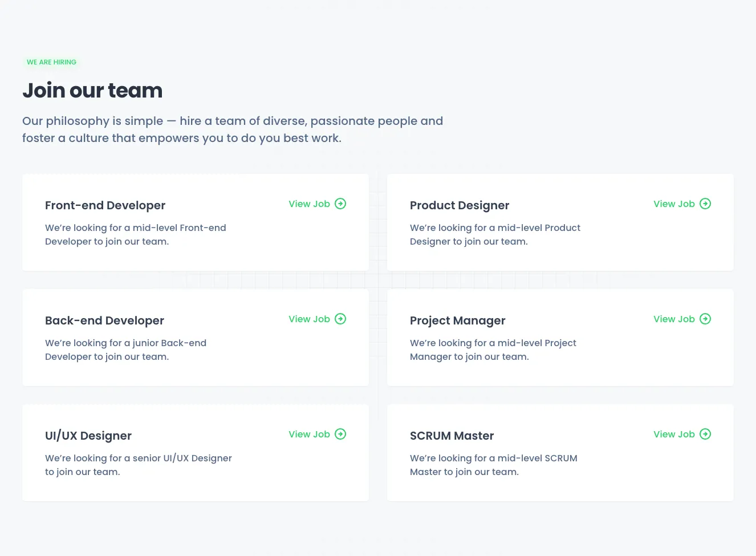Viewport: 756px width, 556px height.
Task: Click the UI/UX Designer heading
Action: coord(88,436)
